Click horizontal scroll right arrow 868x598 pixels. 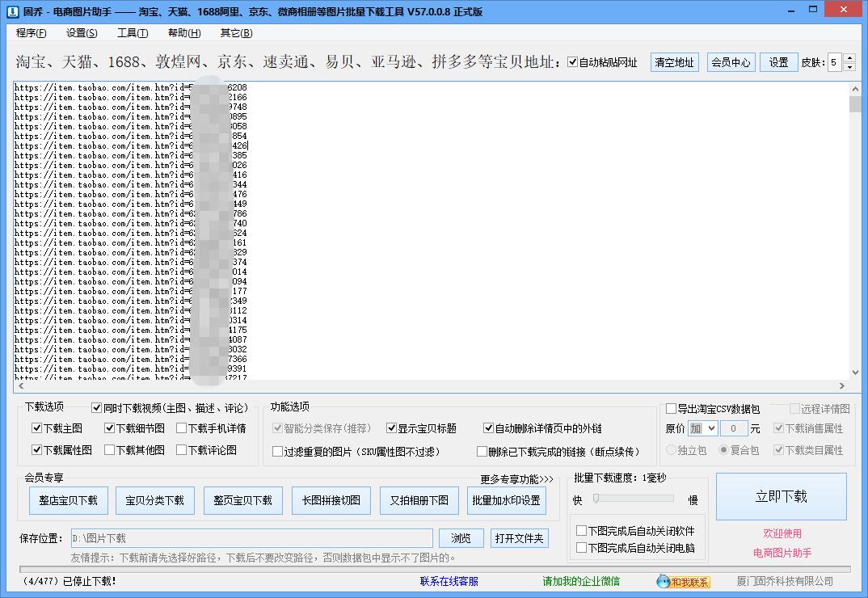coord(842,386)
